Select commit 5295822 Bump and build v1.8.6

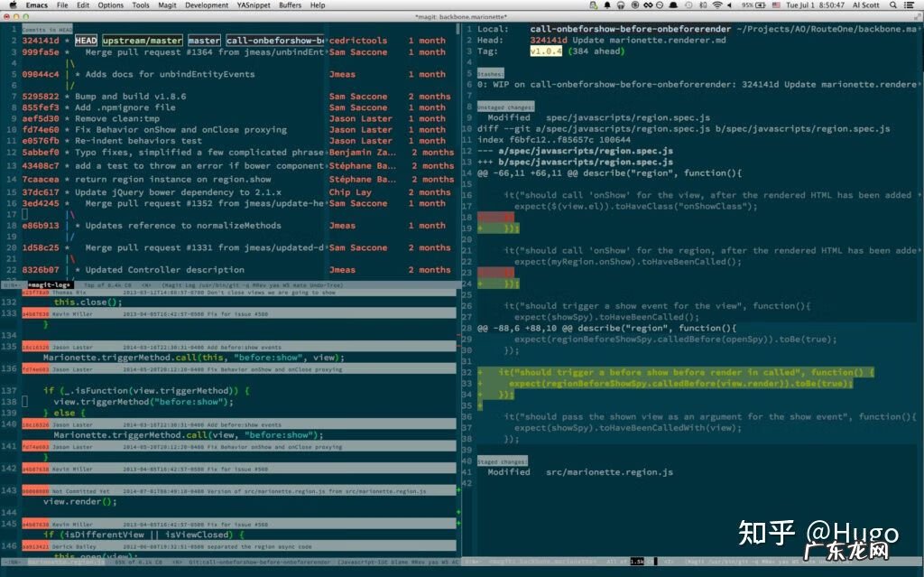(x=41, y=97)
